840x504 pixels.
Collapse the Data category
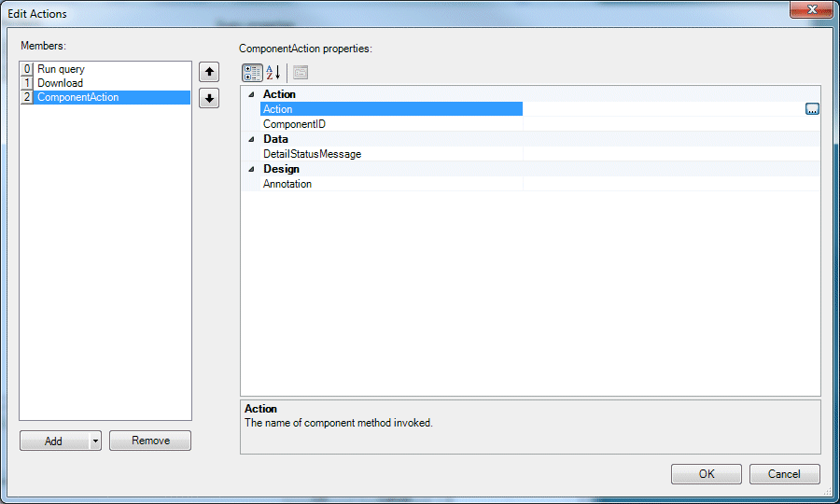(251, 139)
